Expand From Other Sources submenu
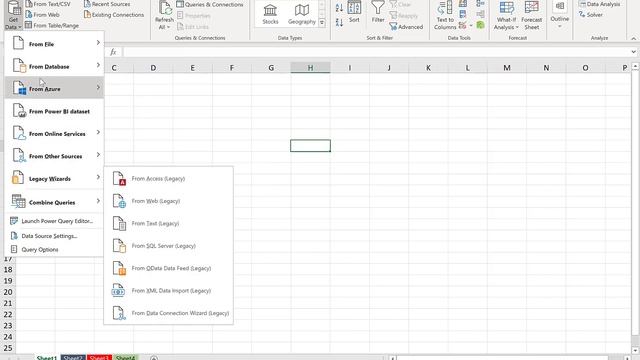 point(54,156)
